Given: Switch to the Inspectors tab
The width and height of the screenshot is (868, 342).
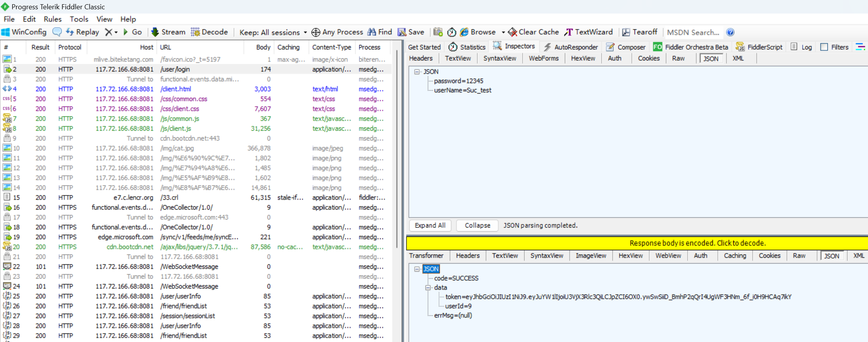Looking at the screenshot, I should 514,46.
